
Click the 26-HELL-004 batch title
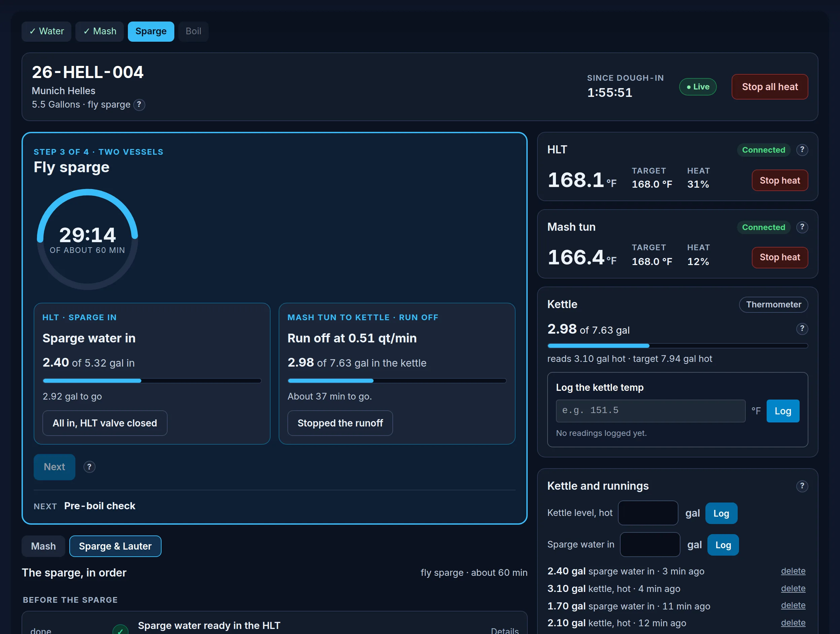(x=88, y=72)
